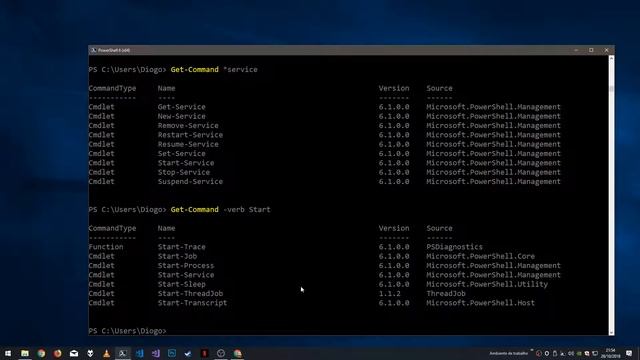Click the Microsoft.PowerShell.Utility source entry
This screenshot has width=640, height=360.
[x=487, y=284]
